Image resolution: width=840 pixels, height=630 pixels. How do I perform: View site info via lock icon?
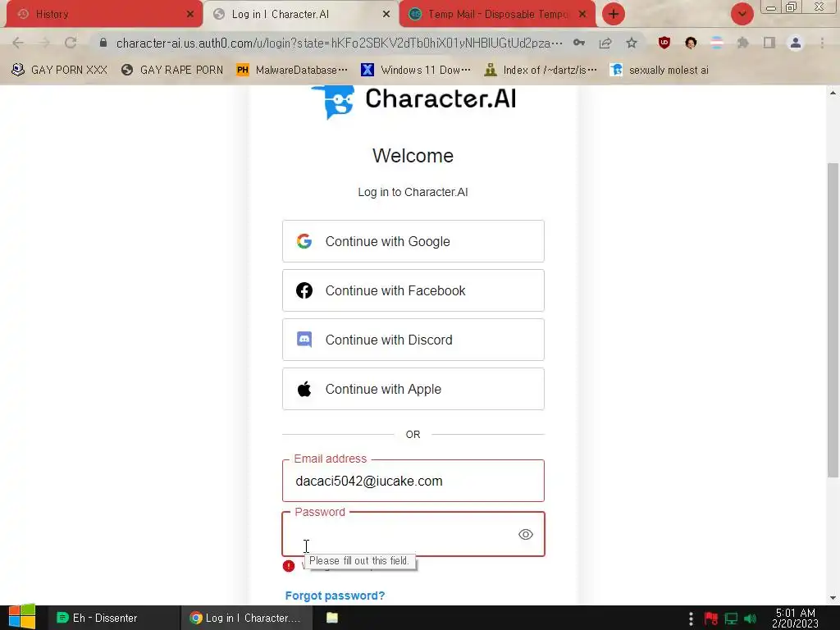[103, 43]
